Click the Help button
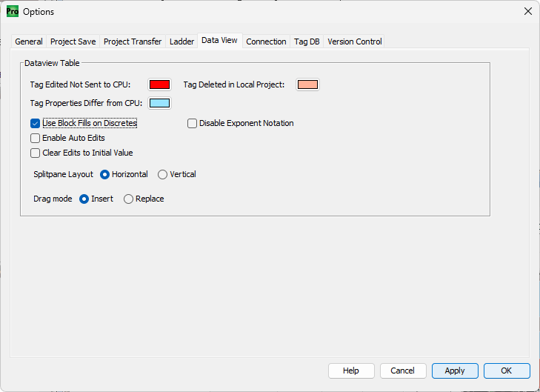 351,371
